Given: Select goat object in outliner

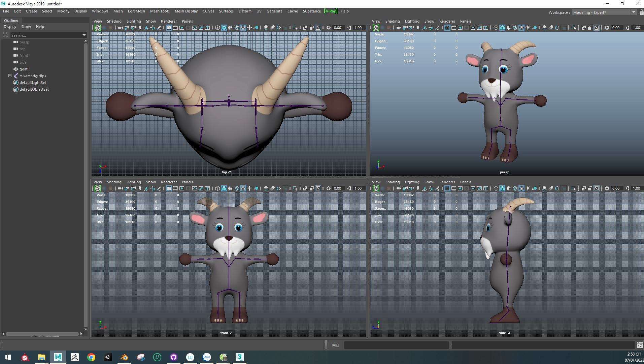Looking at the screenshot, I should coord(24,69).
